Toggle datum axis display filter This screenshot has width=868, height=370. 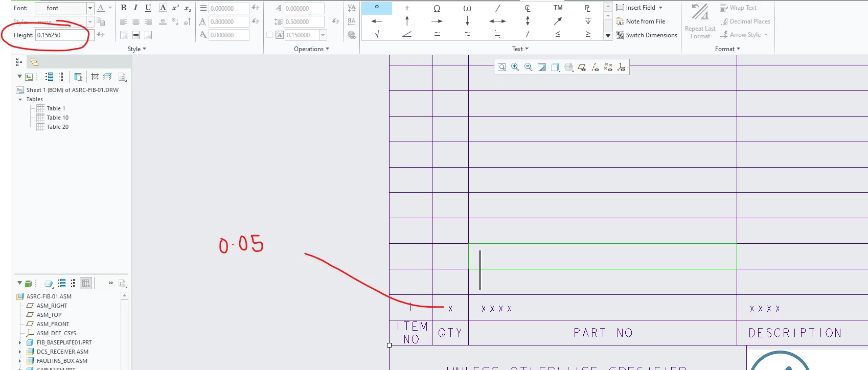pos(595,67)
